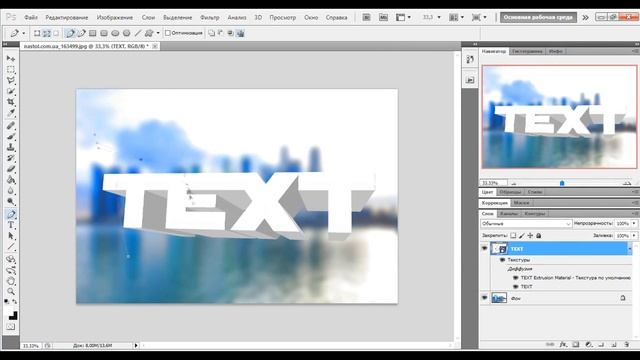Click Add layer style fx icon
The height and width of the screenshot is (360, 640).
pyautogui.click(x=563, y=344)
